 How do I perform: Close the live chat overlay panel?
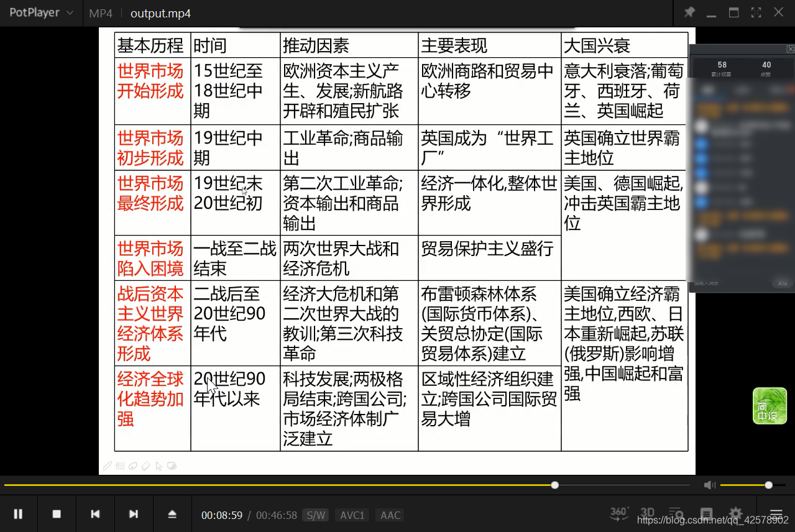(x=790, y=49)
